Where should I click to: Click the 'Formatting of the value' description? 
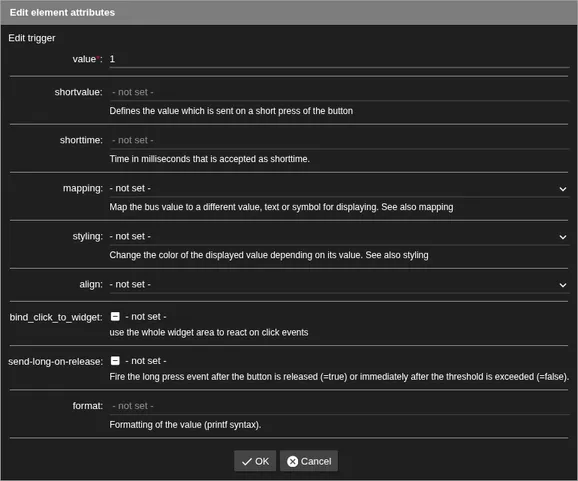pos(185,425)
